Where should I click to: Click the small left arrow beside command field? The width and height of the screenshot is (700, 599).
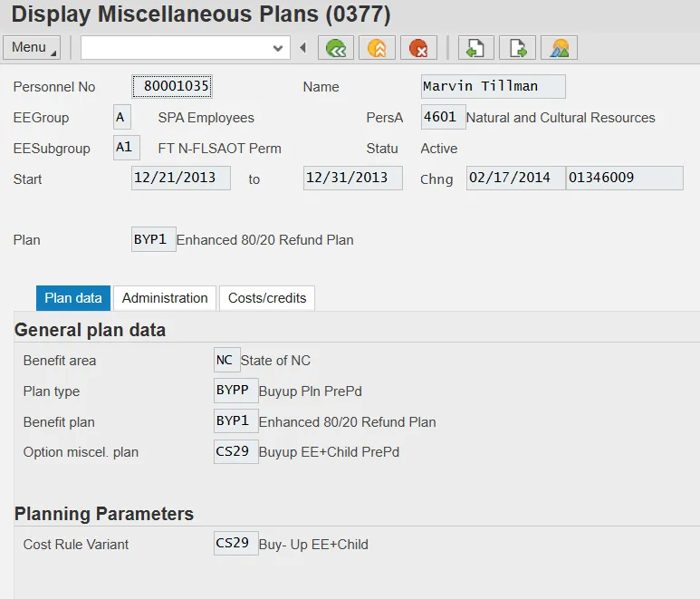pos(303,48)
